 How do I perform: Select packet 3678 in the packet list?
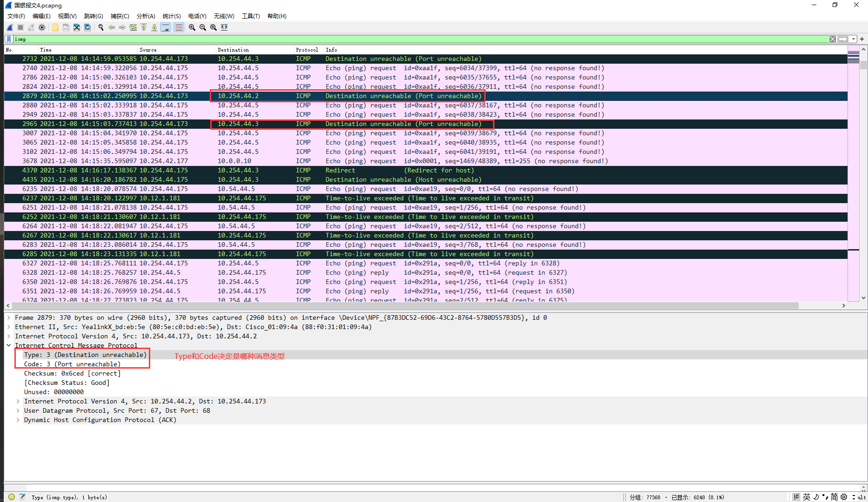[186, 161]
